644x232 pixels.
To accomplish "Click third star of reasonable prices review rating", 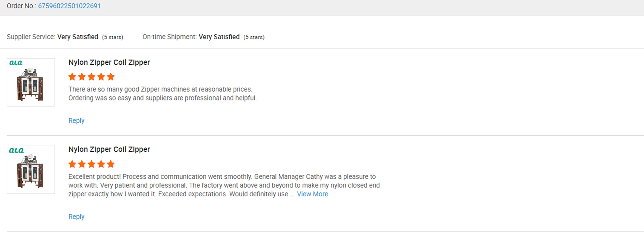I will (91, 77).
